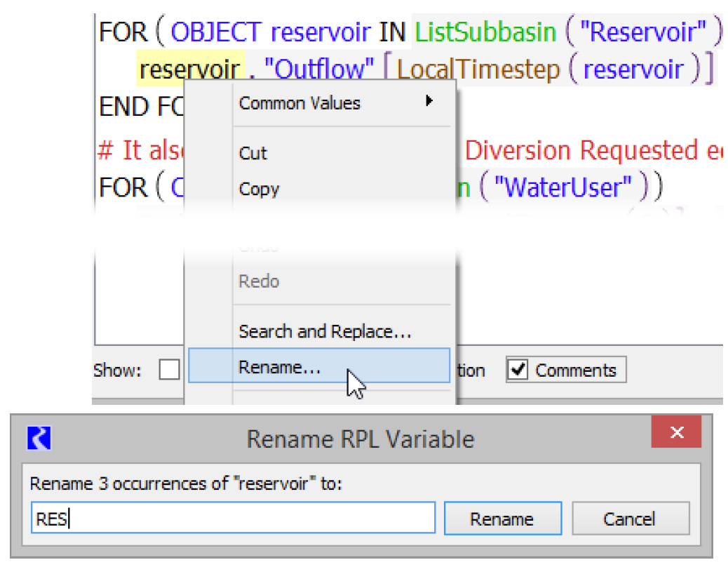The width and height of the screenshot is (728, 567).
Task: Toggle the Comments checkbox
Action: 518,371
